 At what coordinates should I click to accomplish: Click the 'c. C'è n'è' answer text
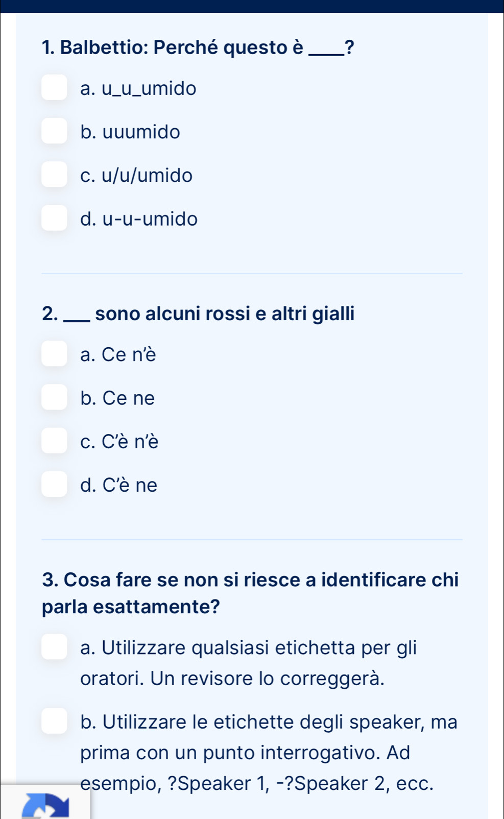point(119,441)
